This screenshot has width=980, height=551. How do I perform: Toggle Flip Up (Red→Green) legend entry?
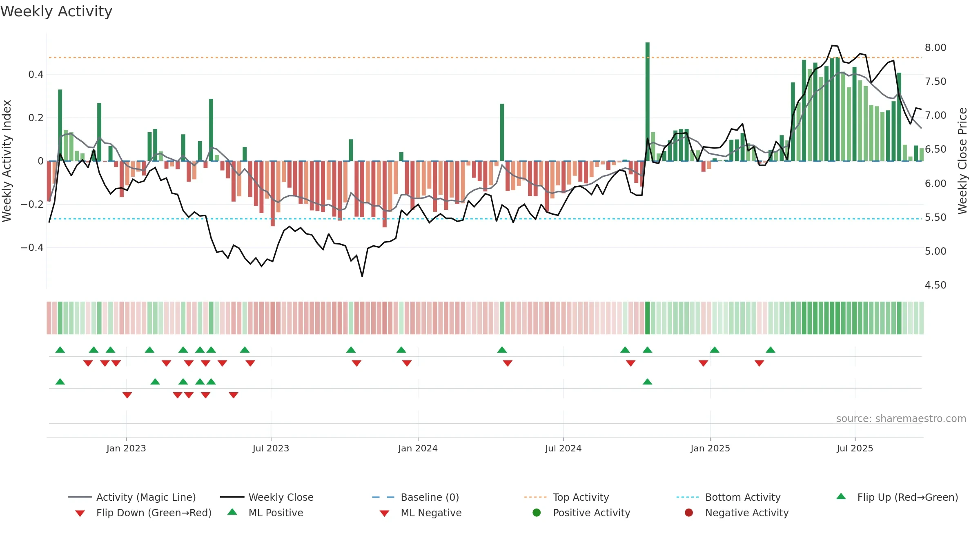[897, 497]
